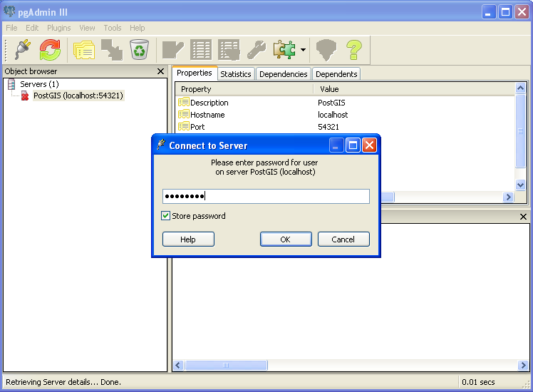
Task: Minimize the pgAdmin III main window
Action: (489, 12)
